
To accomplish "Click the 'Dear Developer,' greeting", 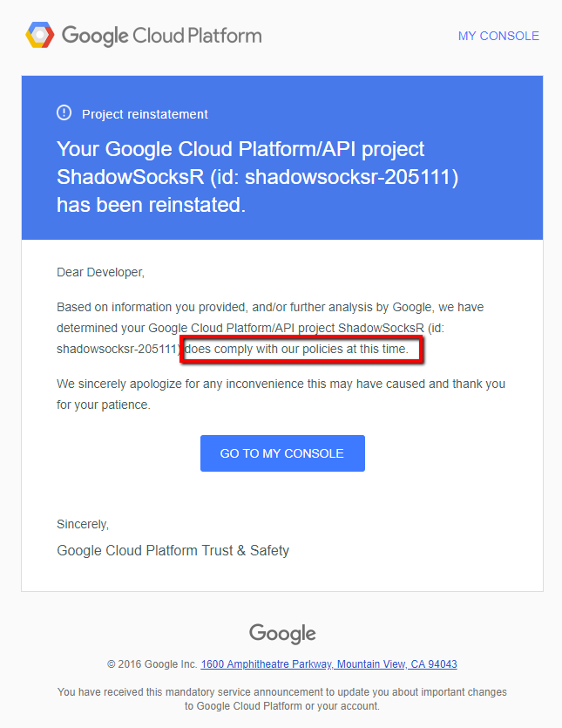I will (101, 272).
